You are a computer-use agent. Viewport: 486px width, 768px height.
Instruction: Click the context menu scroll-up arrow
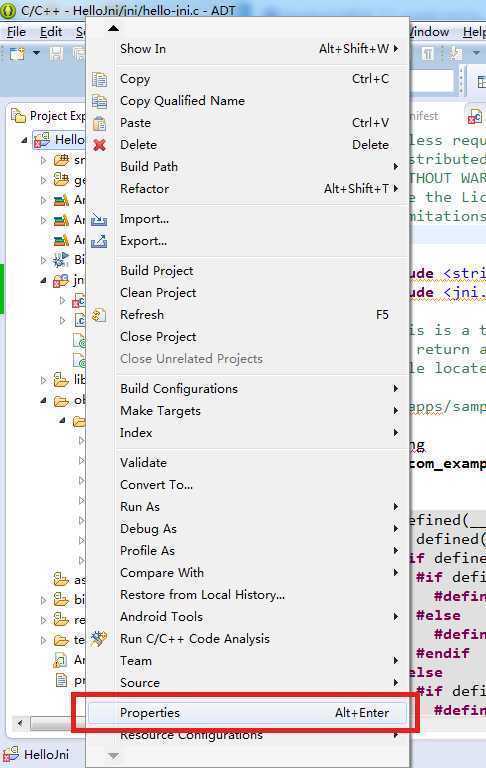click(x=114, y=28)
